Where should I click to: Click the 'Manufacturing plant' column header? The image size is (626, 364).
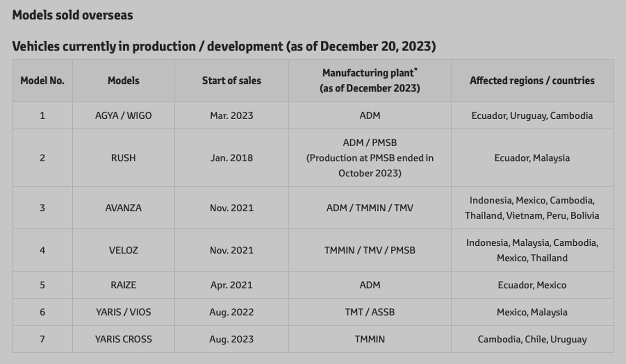(x=370, y=80)
